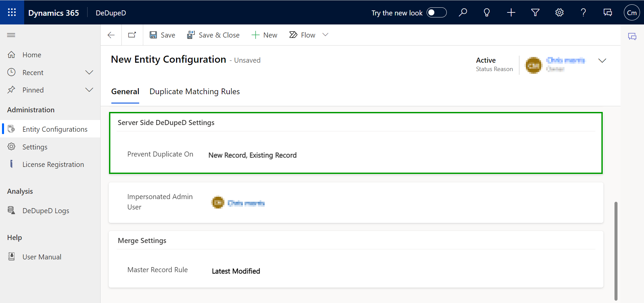
Task: Click the Prevent Duplicate On value field
Action: tap(252, 155)
